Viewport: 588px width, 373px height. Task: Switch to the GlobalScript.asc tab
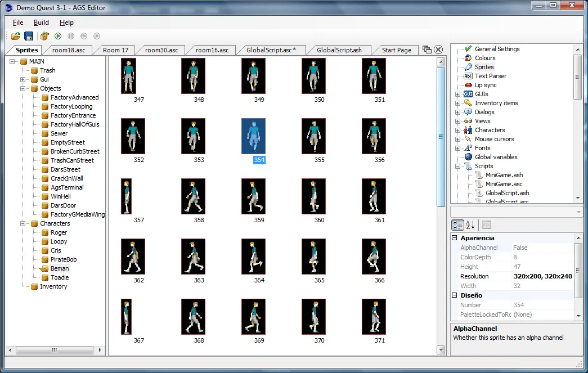(x=271, y=50)
